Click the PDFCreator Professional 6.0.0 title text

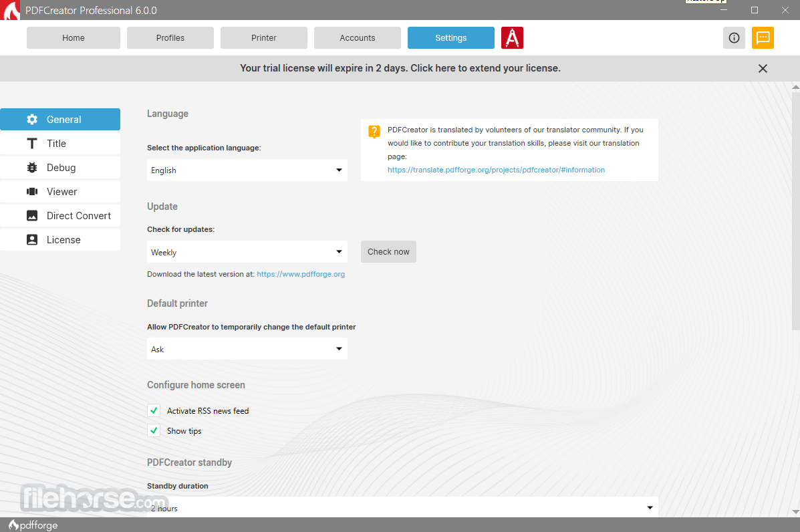click(92, 10)
